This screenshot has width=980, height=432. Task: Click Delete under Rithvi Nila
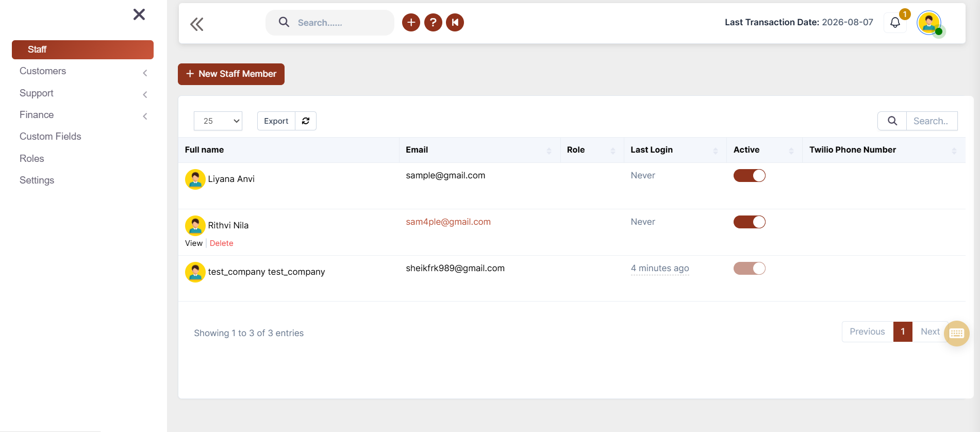coord(222,243)
